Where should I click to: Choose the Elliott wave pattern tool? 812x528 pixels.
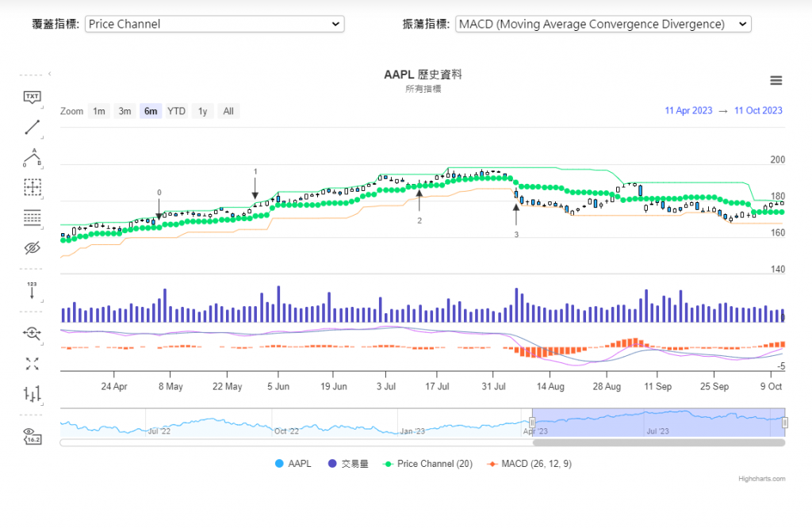32,157
